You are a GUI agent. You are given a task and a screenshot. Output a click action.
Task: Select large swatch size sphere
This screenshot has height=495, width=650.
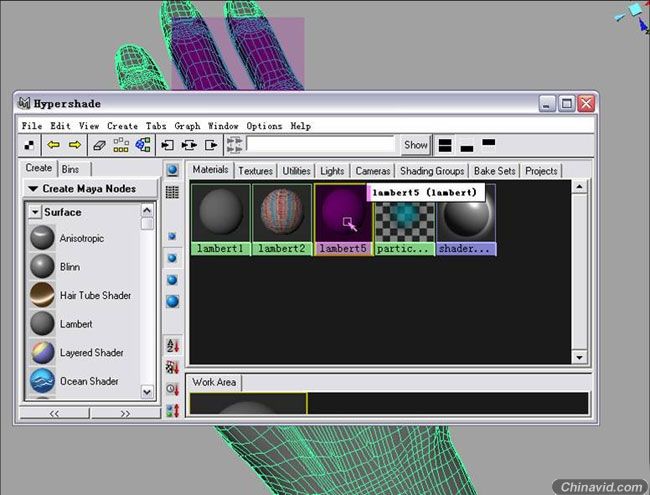tap(172, 279)
